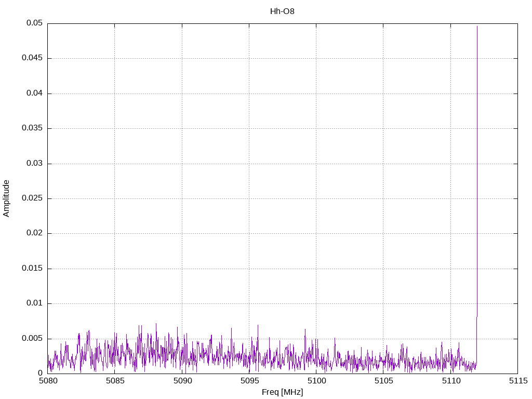
Task: Click the Freq [MHz] x-axis label
Action: (282, 392)
